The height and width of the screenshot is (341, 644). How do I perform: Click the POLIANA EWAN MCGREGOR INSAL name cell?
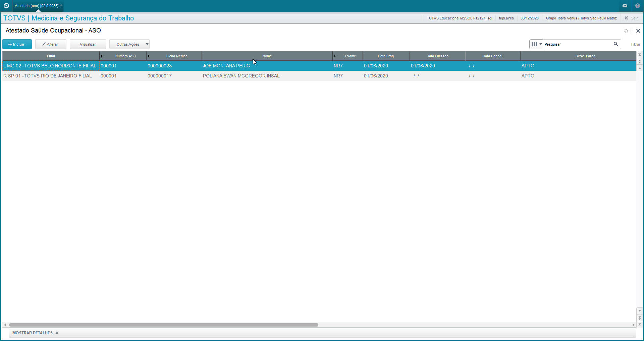click(241, 76)
